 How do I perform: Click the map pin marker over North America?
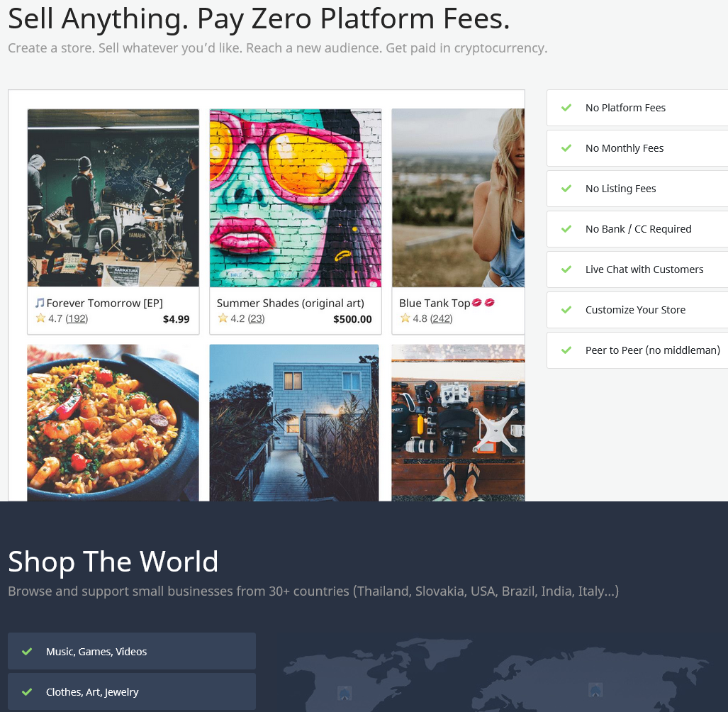click(344, 693)
